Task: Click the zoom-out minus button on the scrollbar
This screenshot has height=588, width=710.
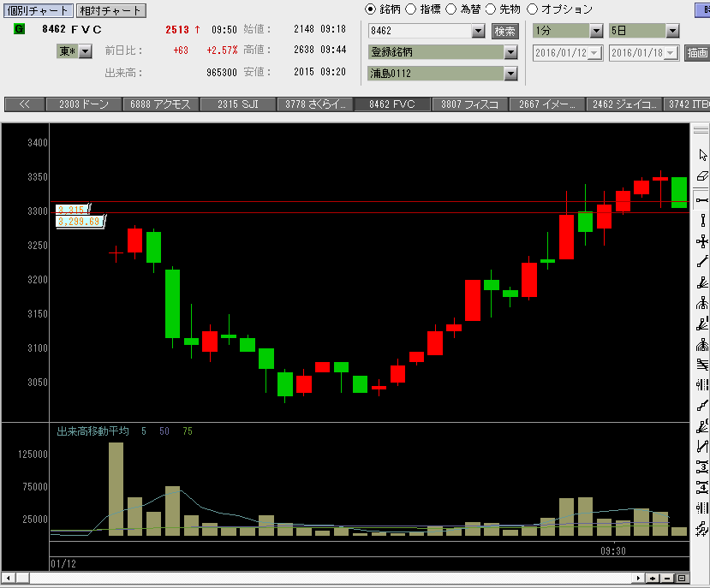Action: 666,578
